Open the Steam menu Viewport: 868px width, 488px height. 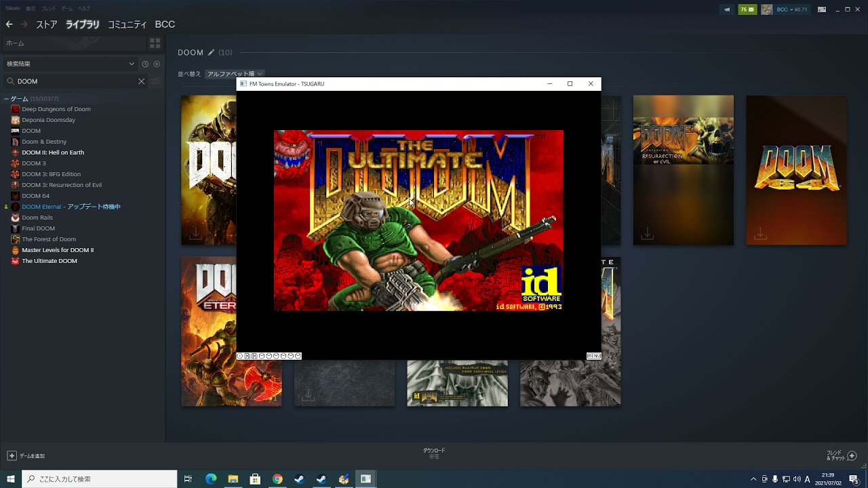13,9
